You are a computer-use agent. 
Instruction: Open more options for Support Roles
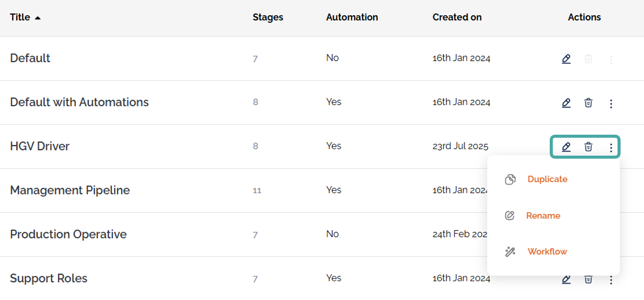point(611,280)
